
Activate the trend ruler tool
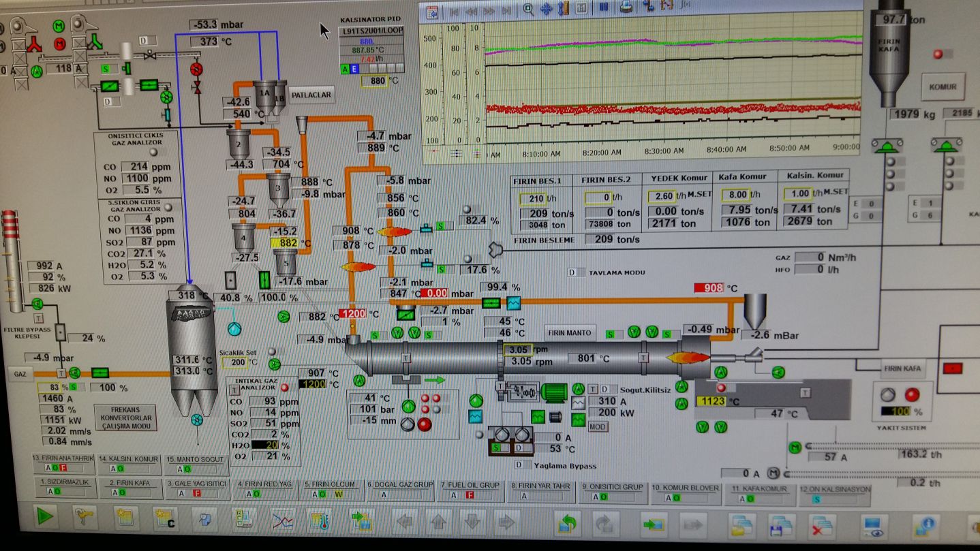pos(563,9)
